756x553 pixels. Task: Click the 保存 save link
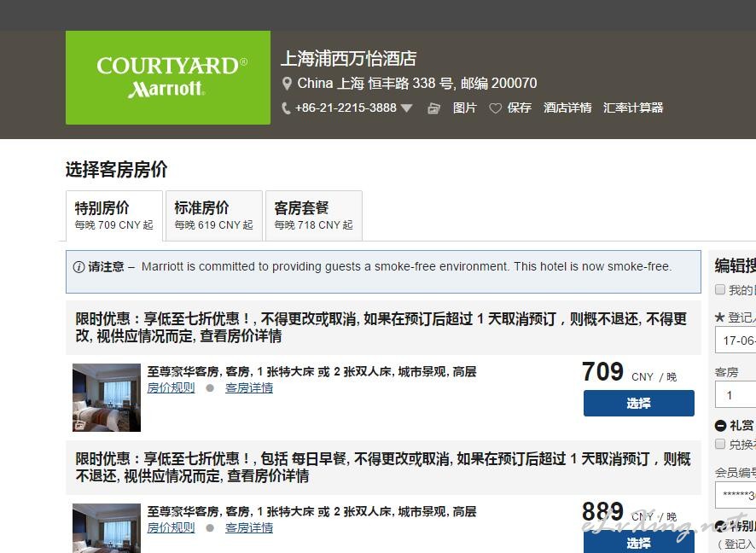[520, 108]
